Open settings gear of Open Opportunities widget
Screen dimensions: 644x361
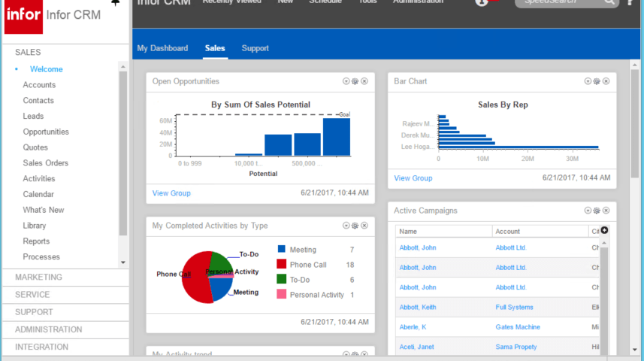(355, 81)
